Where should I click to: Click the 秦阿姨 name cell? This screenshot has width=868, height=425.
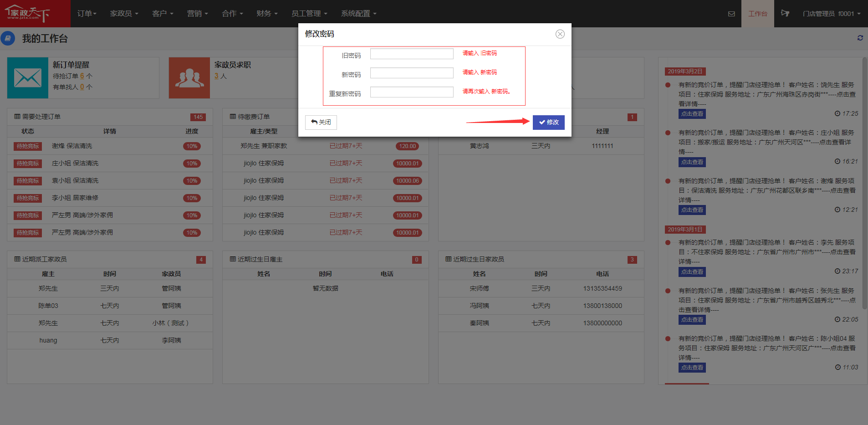click(x=480, y=323)
